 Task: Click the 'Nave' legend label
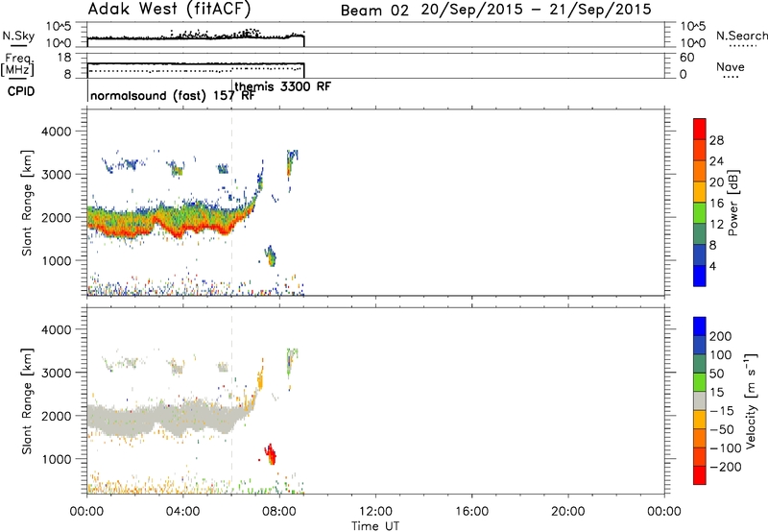click(x=731, y=67)
